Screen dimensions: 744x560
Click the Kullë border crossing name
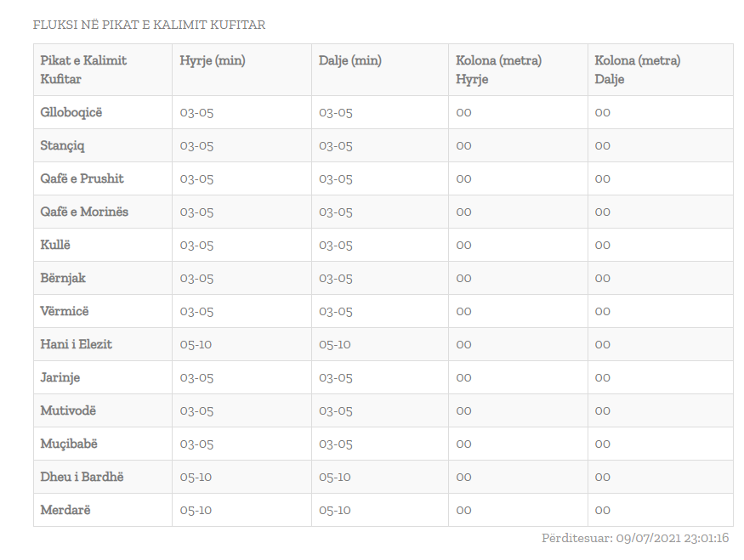(55, 245)
